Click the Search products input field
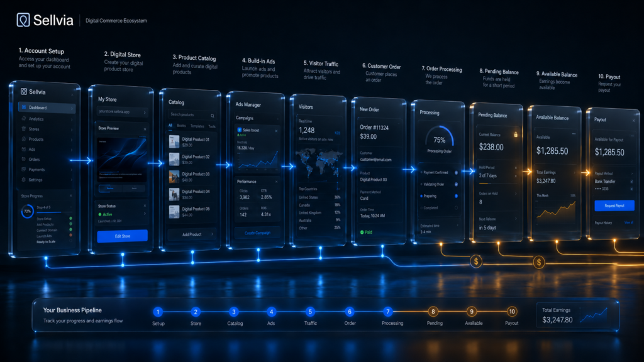 click(x=192, y=115)
